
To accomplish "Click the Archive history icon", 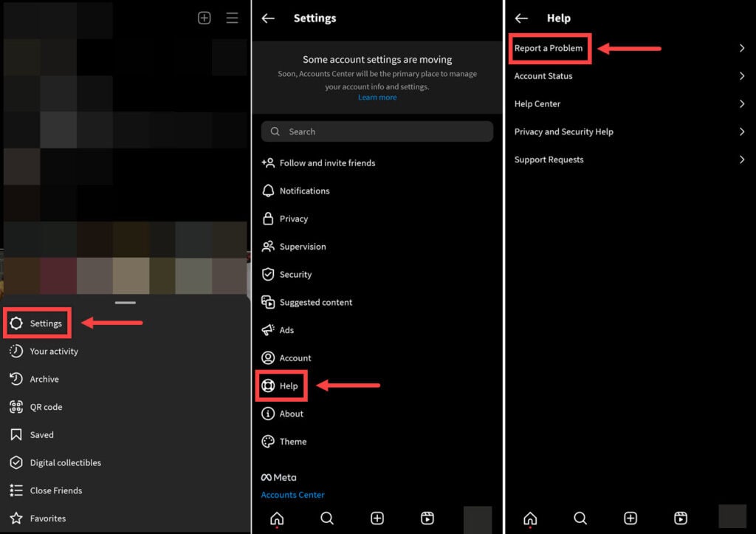I will click(x=16, y=379).
